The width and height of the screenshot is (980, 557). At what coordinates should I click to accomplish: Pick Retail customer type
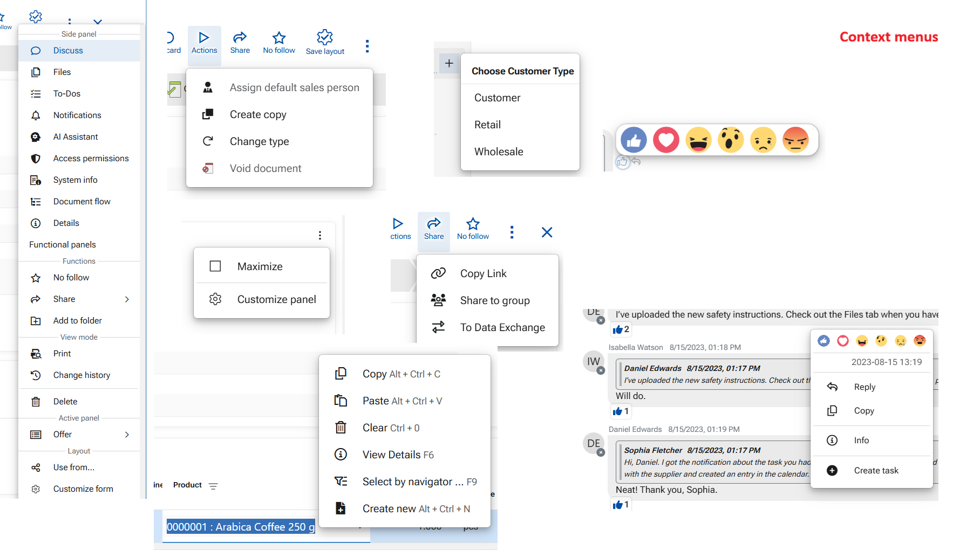click(x=520, y=125)
